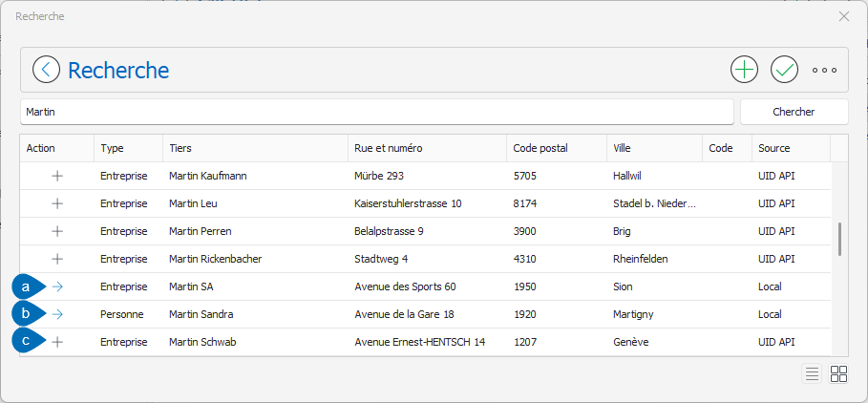Image resolution: width=868 pixels, height=403 pixels.
Task: Add Martin Kaufmann with its plus icon
Action: click(57, 176)
